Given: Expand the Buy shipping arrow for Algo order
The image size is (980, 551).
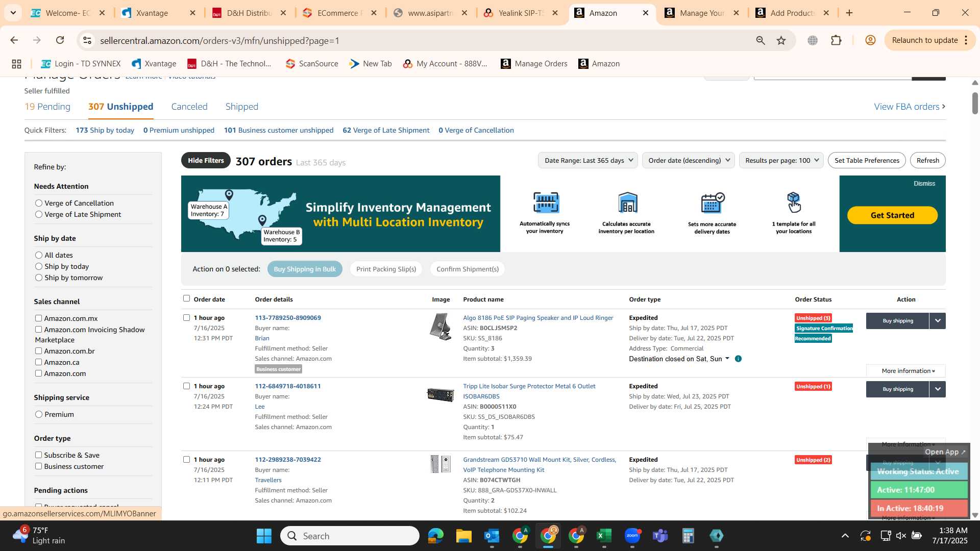Looking at the screenshot, I should pos(938,321).
